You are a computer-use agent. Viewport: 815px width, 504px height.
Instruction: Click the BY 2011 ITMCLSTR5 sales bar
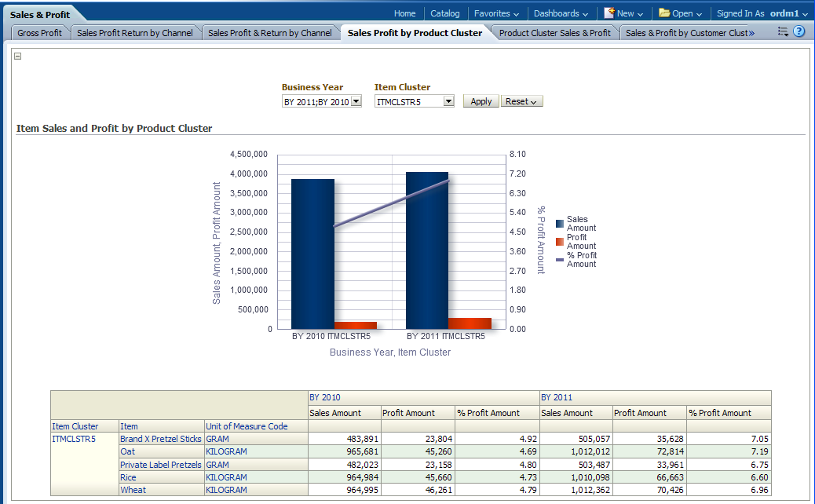pos(426,250)
